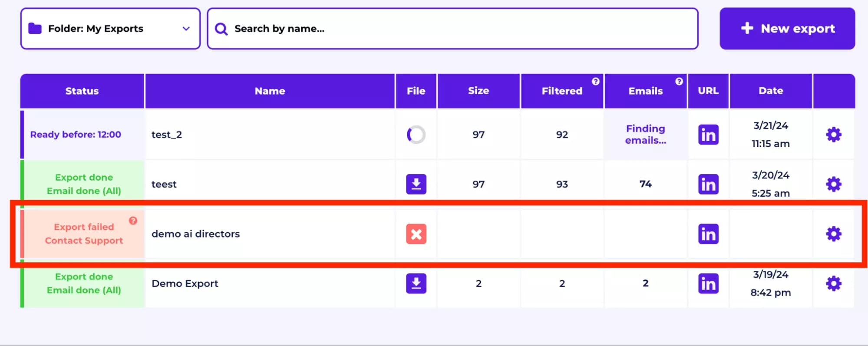Download the Demo Export file
The width and height of the screenshot is (868, 346).
pyautogui.click(x=416, y=283)
